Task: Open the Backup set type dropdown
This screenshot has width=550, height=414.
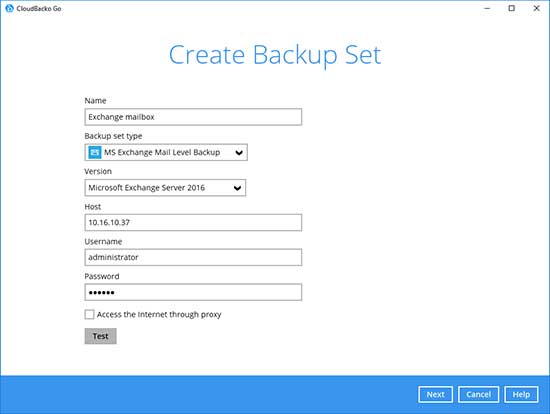Action: pos(166,152)
